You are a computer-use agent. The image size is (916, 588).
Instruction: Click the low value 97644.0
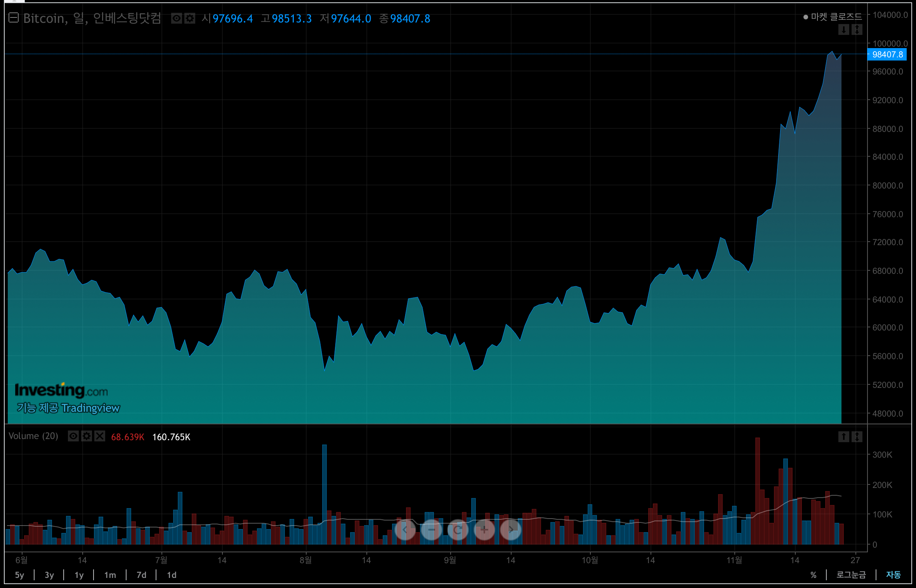[x=351, y=19]
